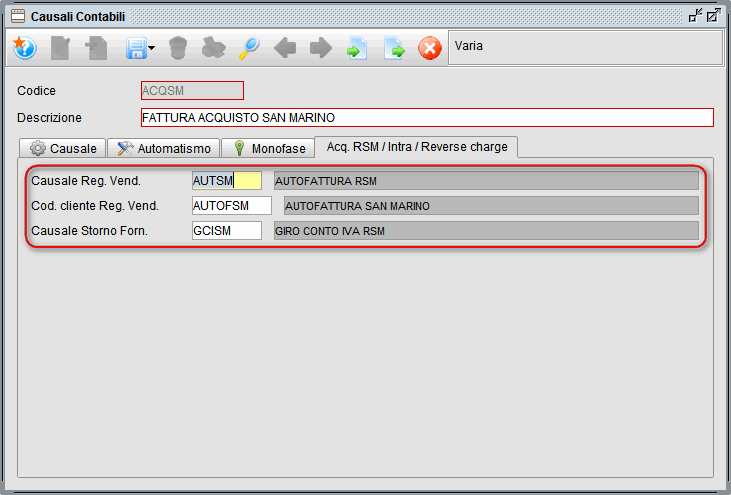Click the export document green arrow icon
Viewport: 731px width, 495px height.
click(394, 48)
